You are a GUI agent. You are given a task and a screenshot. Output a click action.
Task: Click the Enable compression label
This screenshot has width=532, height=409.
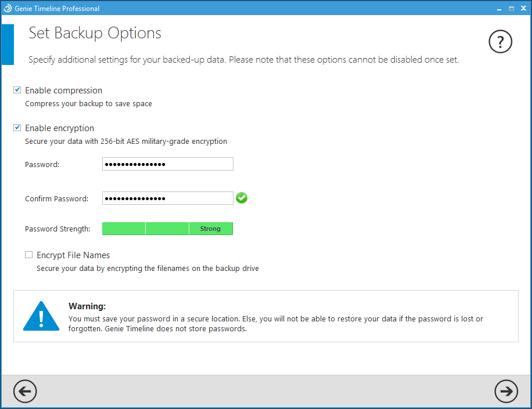(x=63, y=91)
